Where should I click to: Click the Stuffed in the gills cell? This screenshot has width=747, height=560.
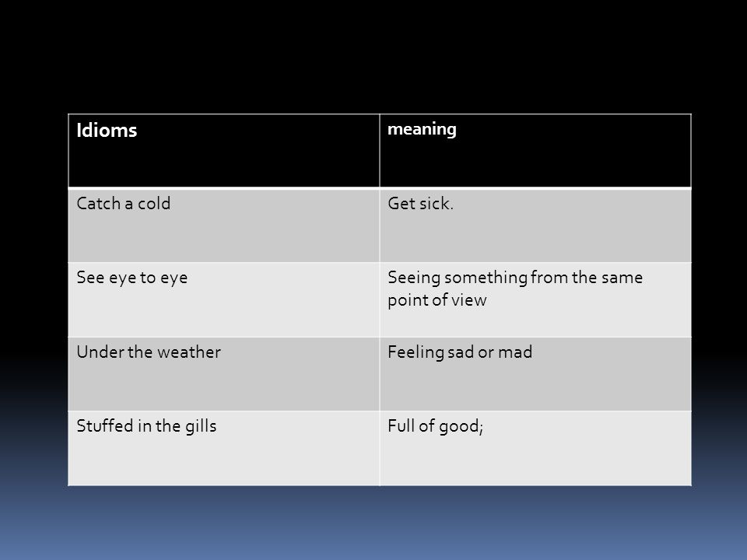click(x=224, y=449)
